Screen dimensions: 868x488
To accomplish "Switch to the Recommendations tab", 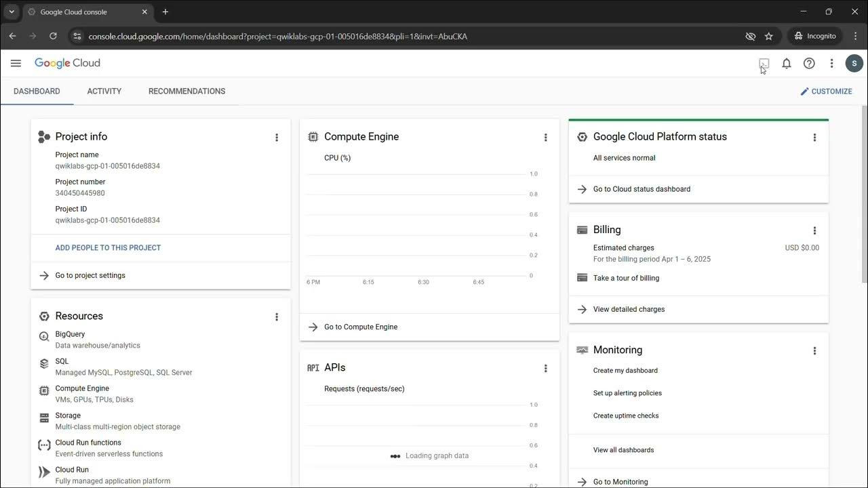I will 186,91.
